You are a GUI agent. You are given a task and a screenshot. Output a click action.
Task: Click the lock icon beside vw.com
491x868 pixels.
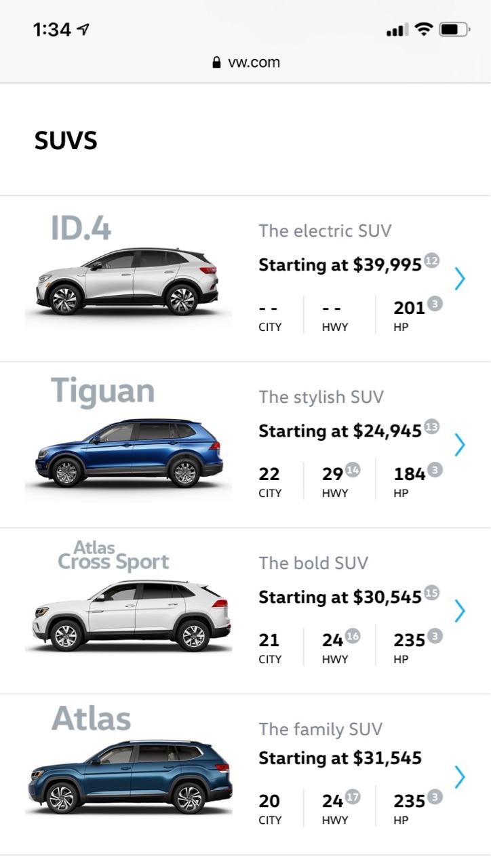tap(216, 62)
